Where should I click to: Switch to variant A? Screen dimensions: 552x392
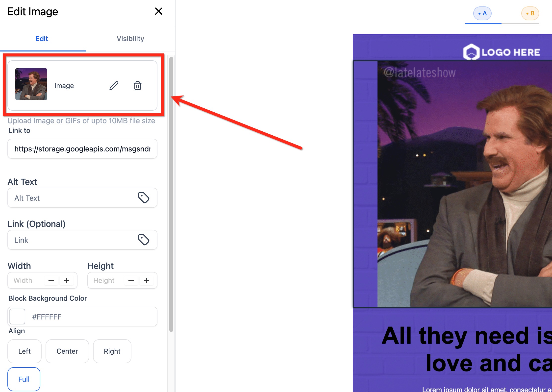[x=482, y=13]
